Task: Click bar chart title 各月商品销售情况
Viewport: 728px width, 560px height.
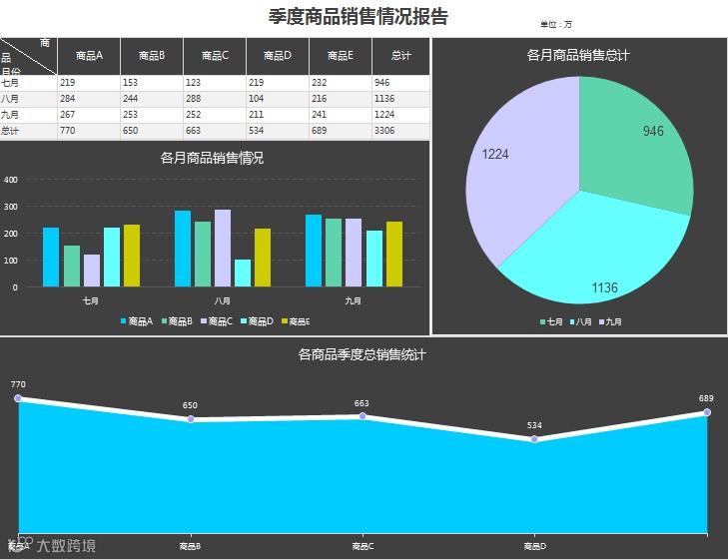Action: [x=212, y=158]
